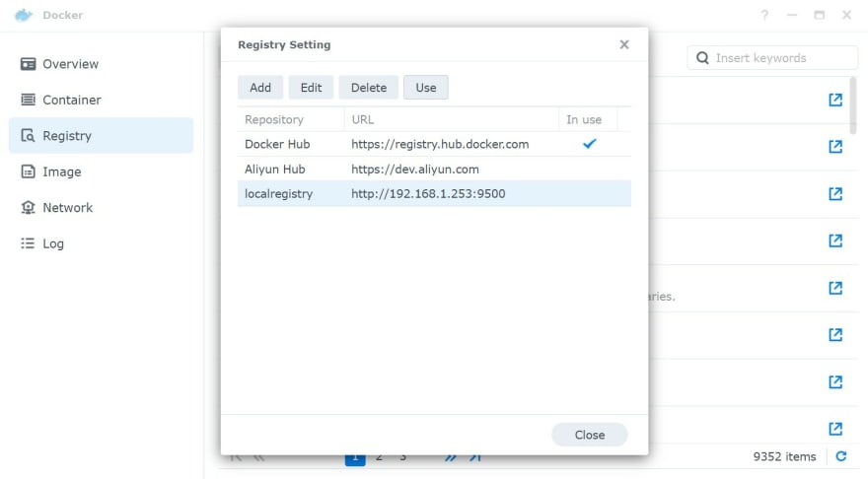
Task: Go to next page of results
Action: pyautogui.click(x=451, y=457)
